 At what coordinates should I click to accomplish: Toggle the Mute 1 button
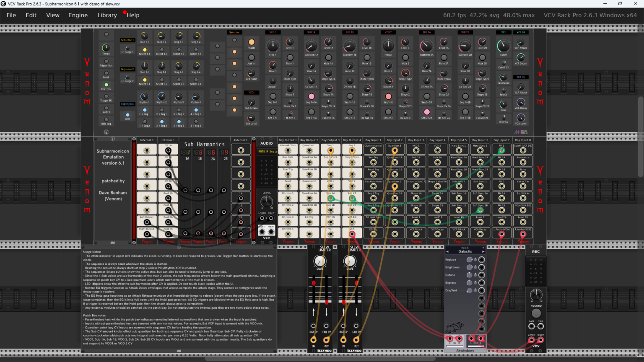(290, 57)
